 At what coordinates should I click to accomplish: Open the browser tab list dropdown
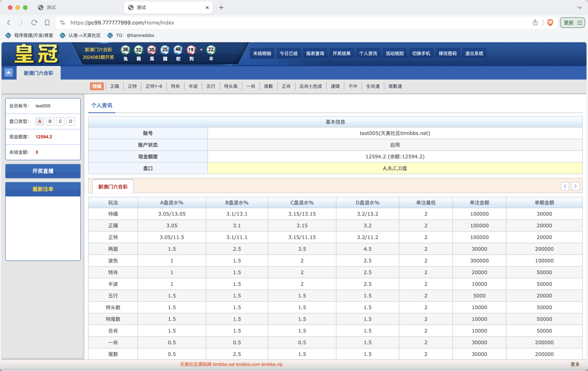pyautogui.click(x=580, y=7)
